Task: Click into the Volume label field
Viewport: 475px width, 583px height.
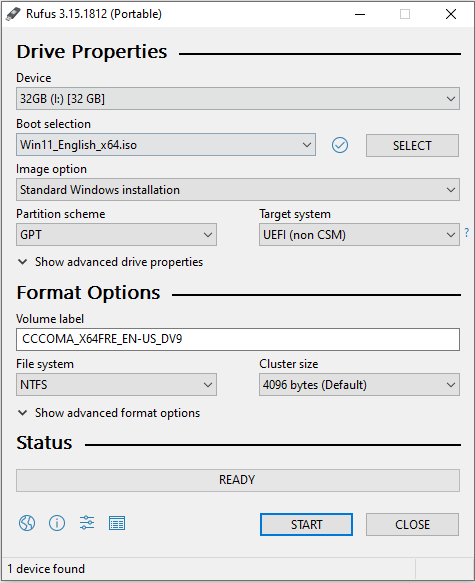Action: click(238, 339)
